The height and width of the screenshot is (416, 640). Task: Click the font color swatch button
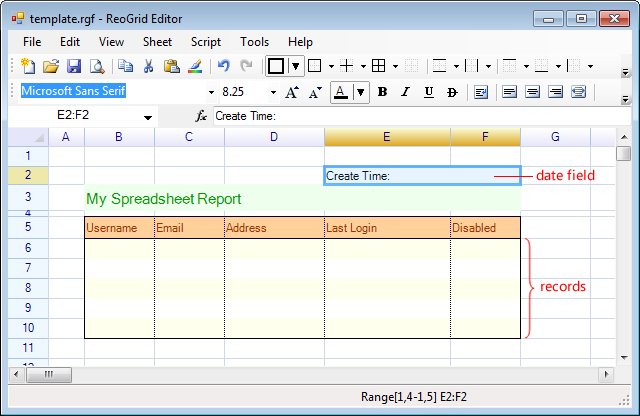tap(341, 92)
